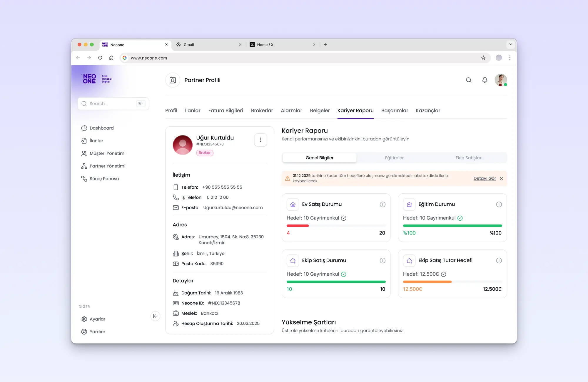Open info icon on Ev Satış Durumu card
This screenshot has height=382, width=588.
(x=382, y=205)
